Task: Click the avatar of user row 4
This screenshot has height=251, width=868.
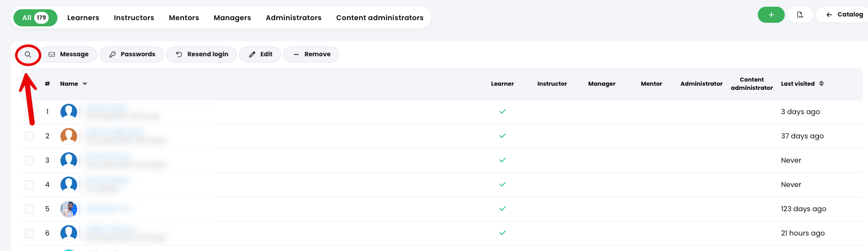Action: tap(69, 184)
